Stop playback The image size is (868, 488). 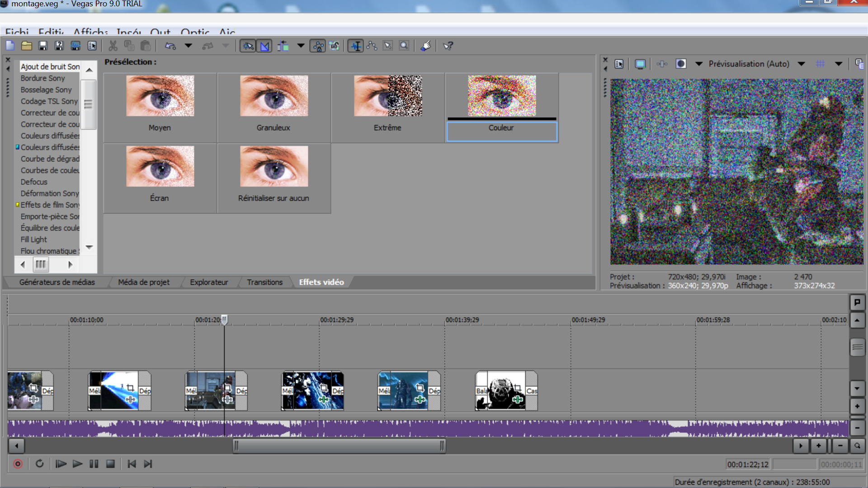[110, 464]
